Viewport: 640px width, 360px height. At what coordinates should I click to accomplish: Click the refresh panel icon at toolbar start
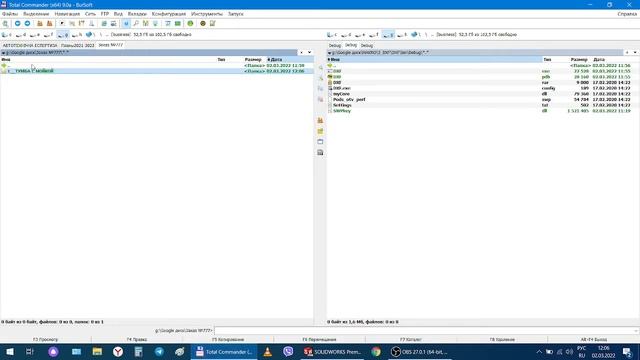(x=5, y=24)
